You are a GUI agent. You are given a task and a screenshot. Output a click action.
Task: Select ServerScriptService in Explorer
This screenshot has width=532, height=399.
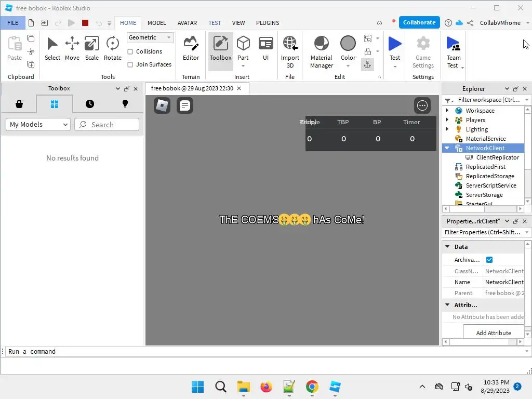(490, 185)
